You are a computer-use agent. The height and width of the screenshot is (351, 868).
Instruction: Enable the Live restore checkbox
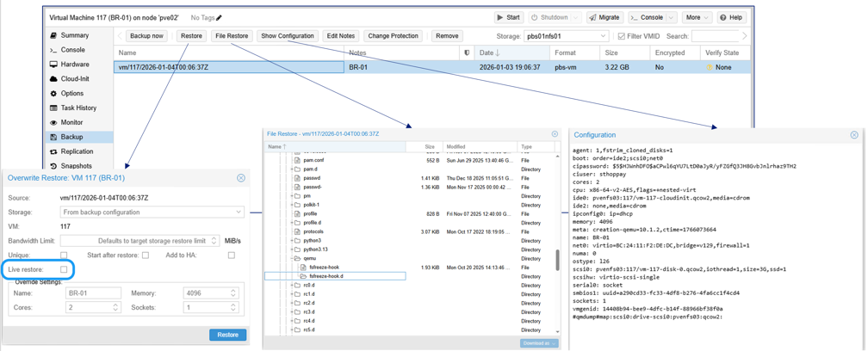(64, 270)
